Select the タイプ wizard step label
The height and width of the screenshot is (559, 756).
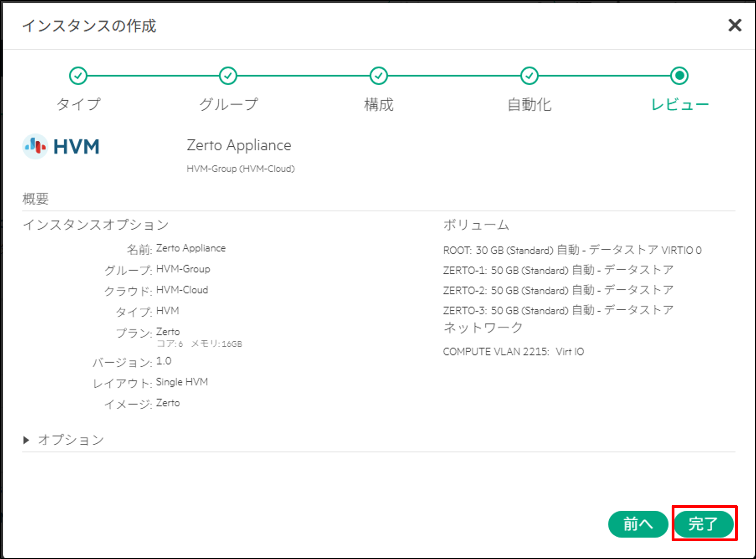pyautogui.click(x=78, y=104)
